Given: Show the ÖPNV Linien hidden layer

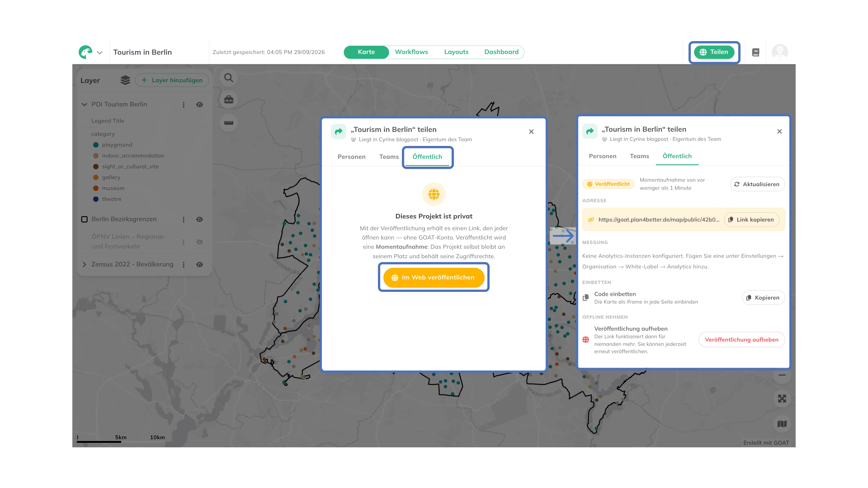Looking at the screenshot, I should coord(199,242).
